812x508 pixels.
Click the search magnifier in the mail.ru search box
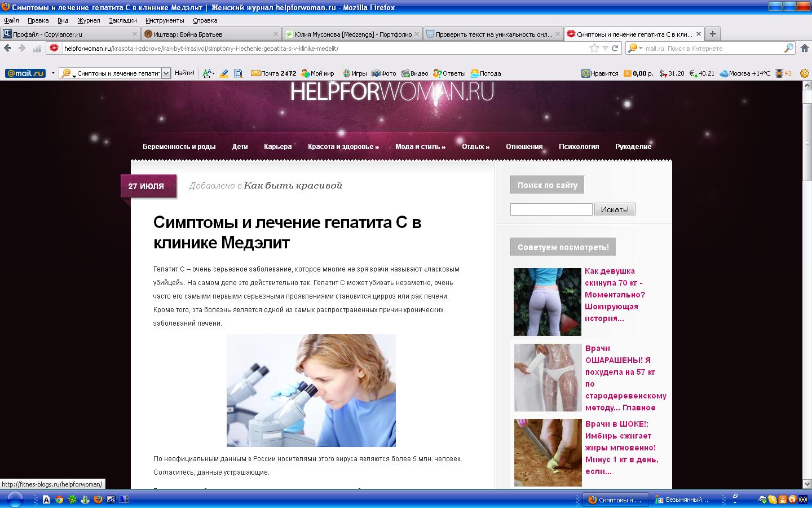point(789,49)
